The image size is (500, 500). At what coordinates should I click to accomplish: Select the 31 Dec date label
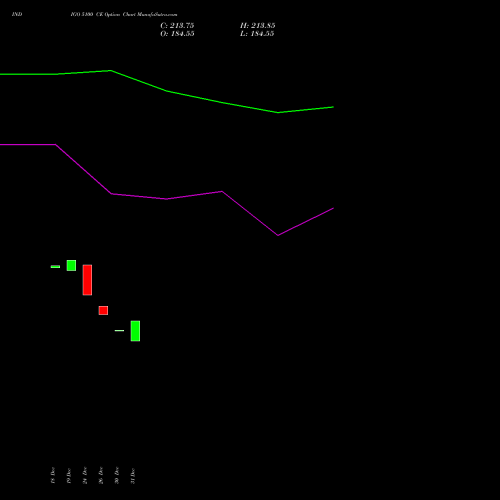(133, 475)
